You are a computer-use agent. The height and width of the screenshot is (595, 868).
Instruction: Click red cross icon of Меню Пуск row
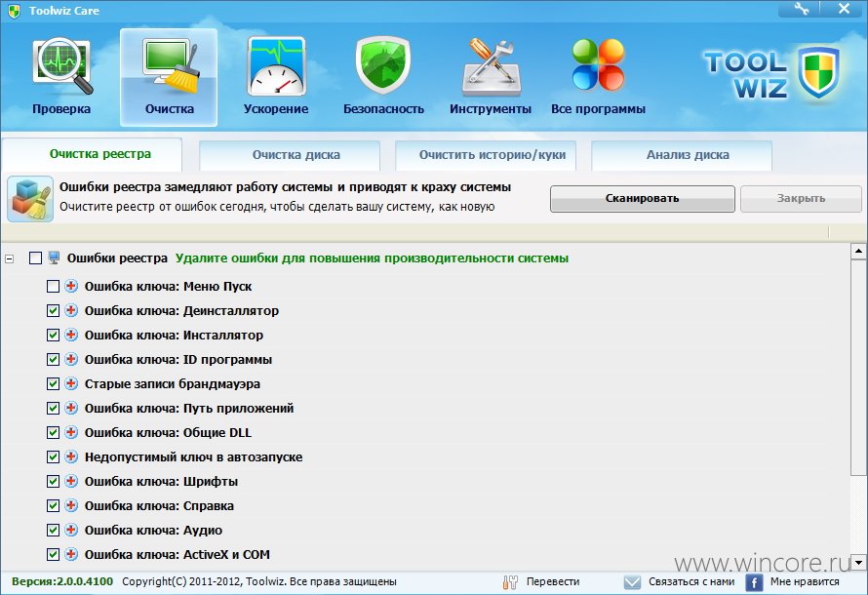71,286
